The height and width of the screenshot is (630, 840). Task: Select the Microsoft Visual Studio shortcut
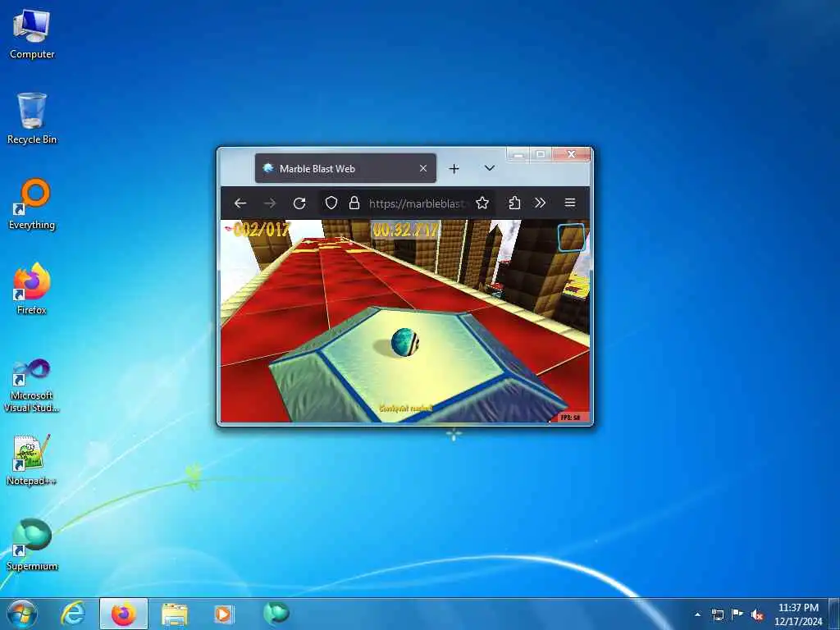[32, 386]
